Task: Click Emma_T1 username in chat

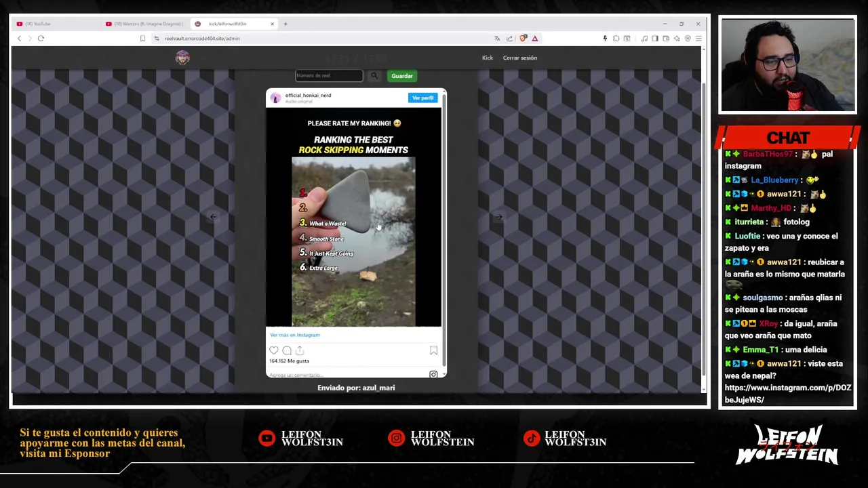Action: coord(761,350)
